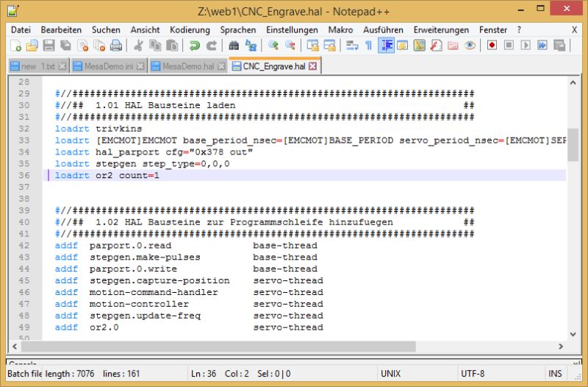Open the Datei menu
The image size is (588, 387).
[21, 30]
